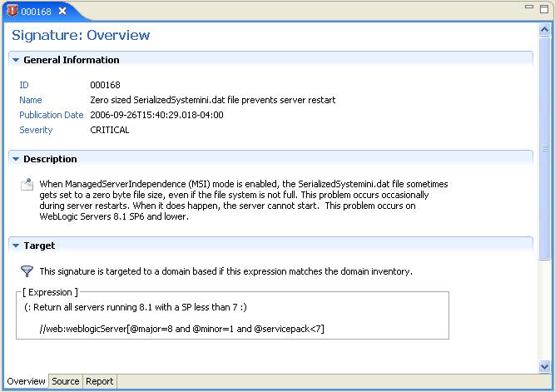Click the 'Target' section title
Image resolution: width=555 pixels, height=392 pixels.
click(39, 246)
